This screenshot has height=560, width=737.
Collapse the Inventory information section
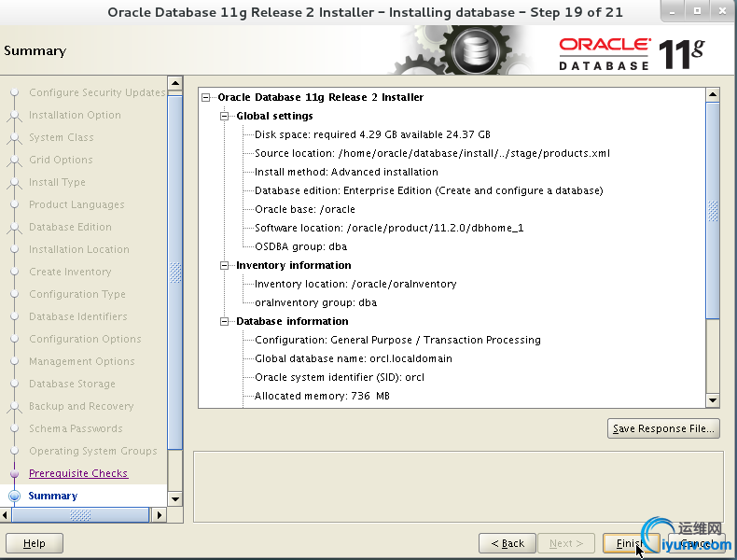(x=225, y=266)
